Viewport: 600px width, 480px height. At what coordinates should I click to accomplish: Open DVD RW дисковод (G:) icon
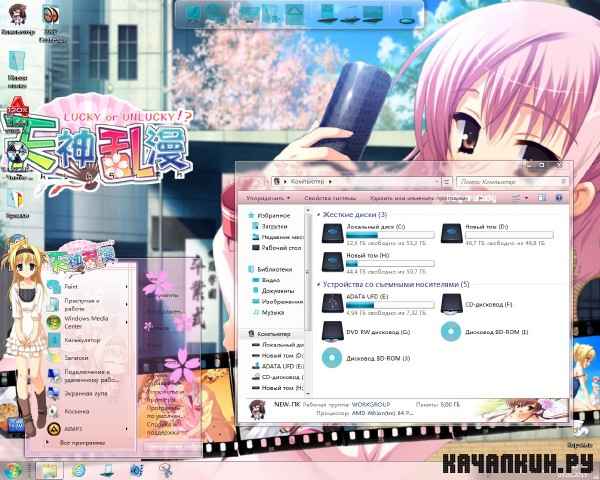[x=332, y=331]
